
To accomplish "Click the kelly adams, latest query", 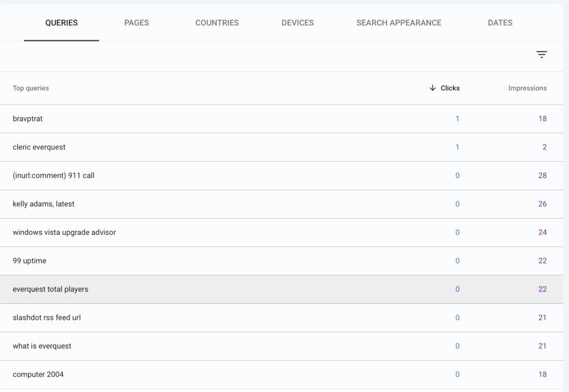I will point(43,204).
